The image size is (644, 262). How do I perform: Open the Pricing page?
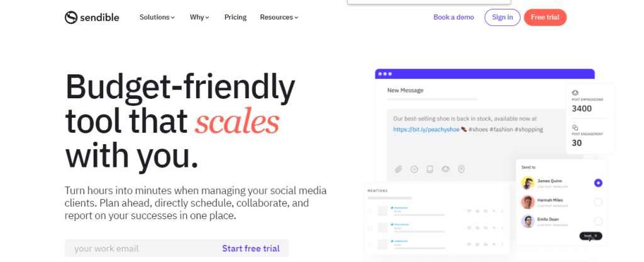point(235,17)
